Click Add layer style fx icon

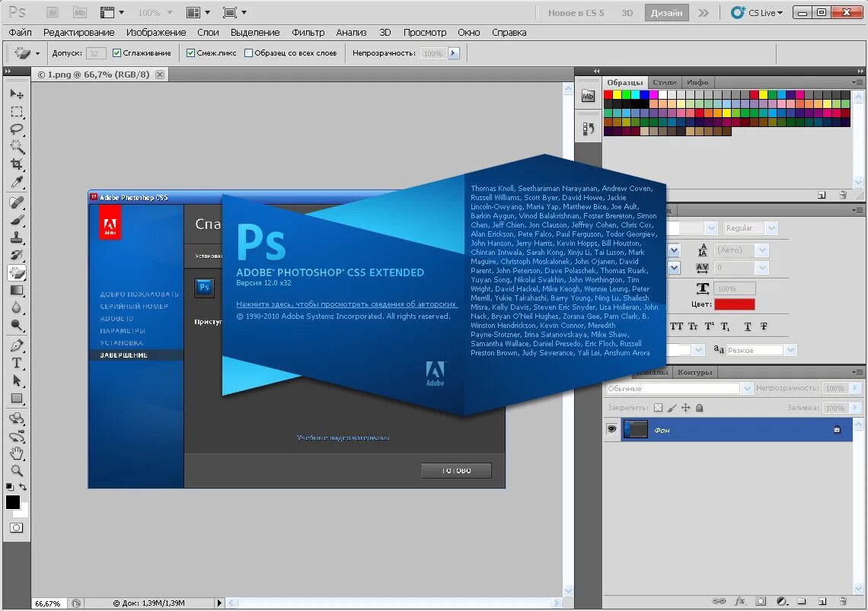(x=740, y=601)
